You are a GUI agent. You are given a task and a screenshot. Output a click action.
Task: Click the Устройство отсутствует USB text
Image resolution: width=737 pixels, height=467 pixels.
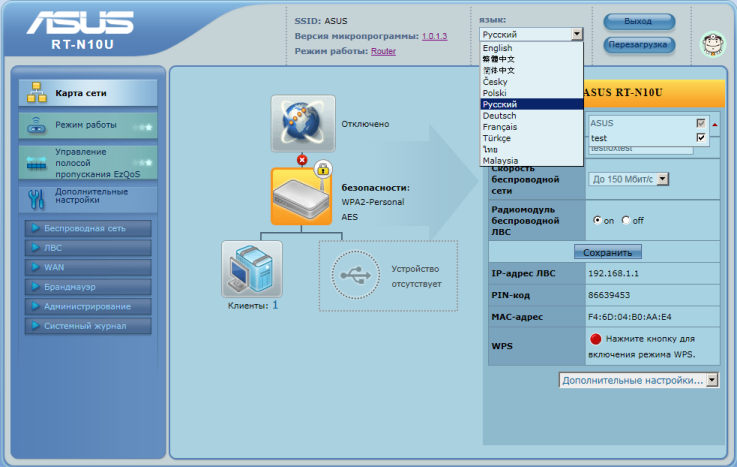(x=416, y=276)
